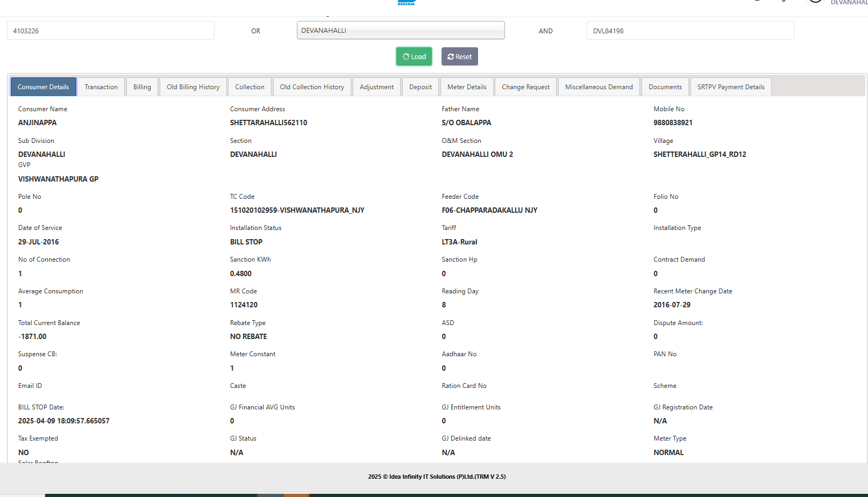868x497 pixels.
Task: Click the Scheme label
Action: (x=665, y=386)
